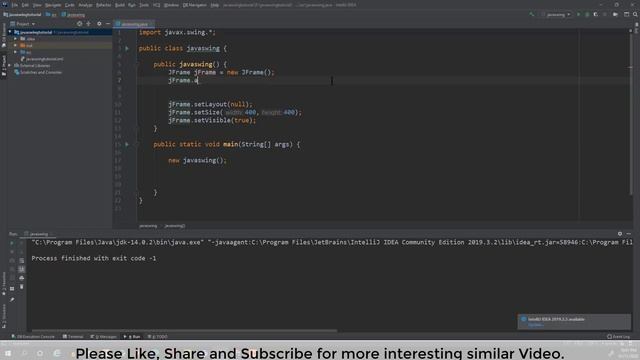The height and width of the screenshot is (360, 640).
Task: Click the green Run button in toolbar
Action: (x=578, y=14)
